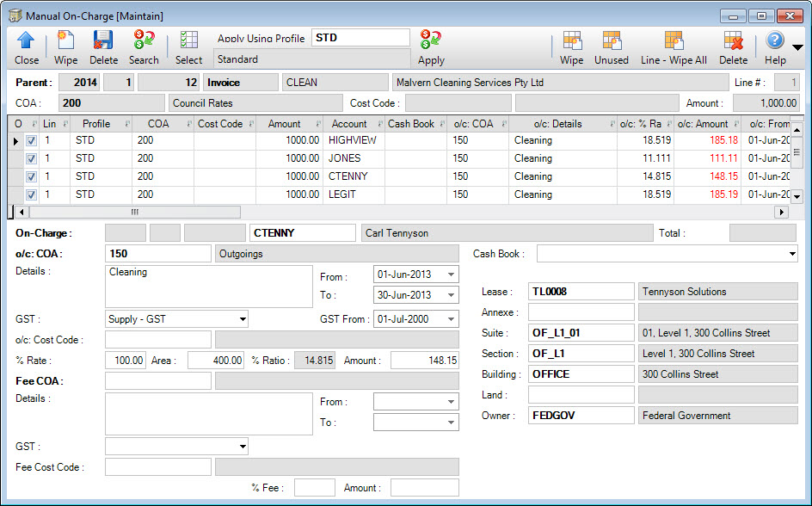Click the grid's vertical scrollbar down arrow
Image resolution: width=812 pixels, height=506 pixels.
797,196
